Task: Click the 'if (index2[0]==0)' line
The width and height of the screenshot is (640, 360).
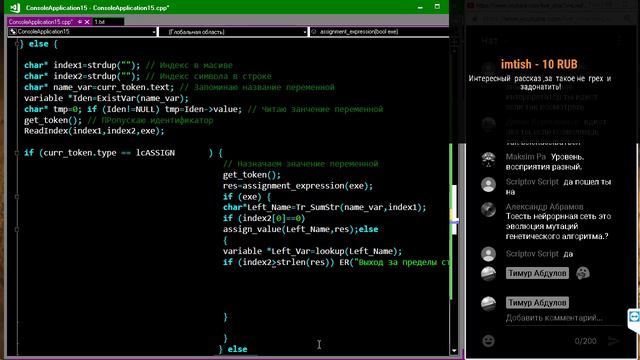Action: pyautogui.click(x=264, y=218)
